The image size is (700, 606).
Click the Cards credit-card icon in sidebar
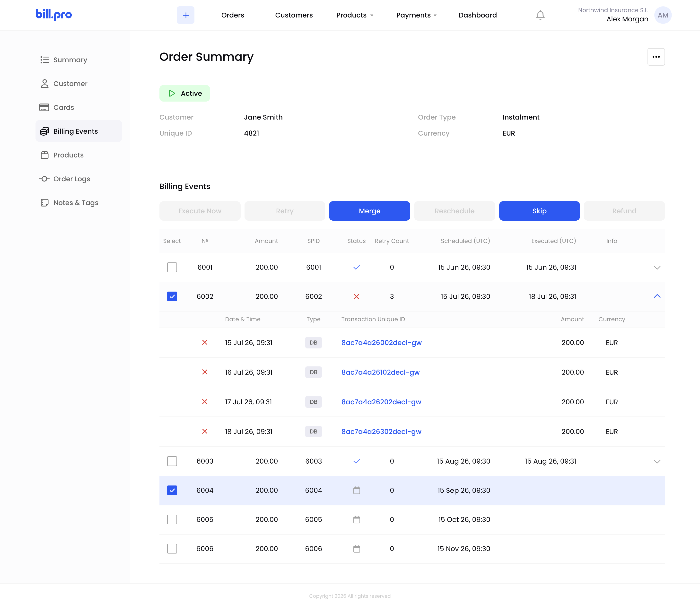44,108
